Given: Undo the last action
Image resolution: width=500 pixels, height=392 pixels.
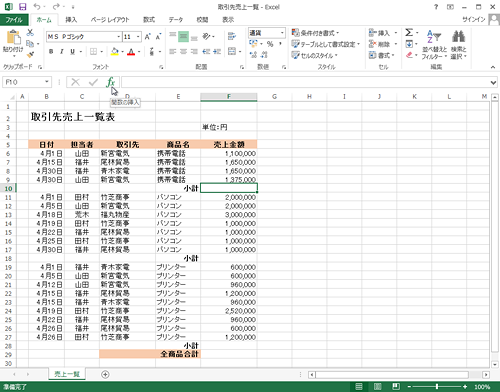Looking at the screenshot, I should pyautogui.click(x=37, y=7).
